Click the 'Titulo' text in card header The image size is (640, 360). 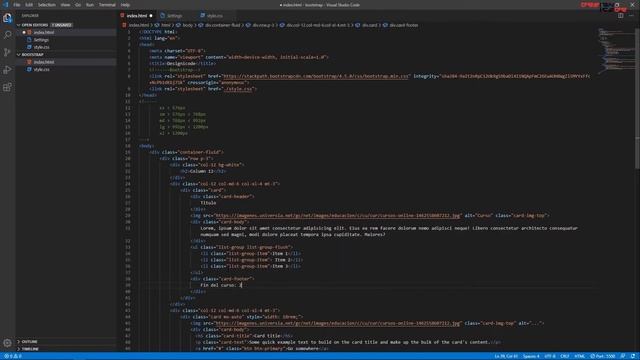pos(208,203)
